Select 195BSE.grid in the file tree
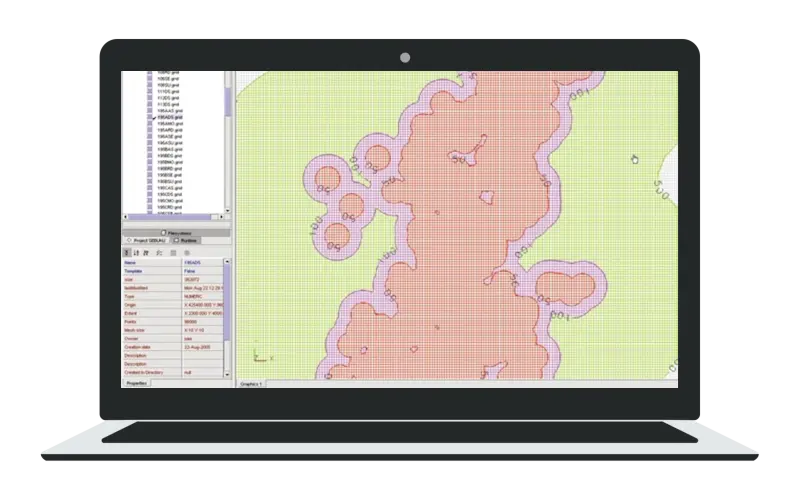Viewport: 800px width, 500px height. click(x=170, y=175)
